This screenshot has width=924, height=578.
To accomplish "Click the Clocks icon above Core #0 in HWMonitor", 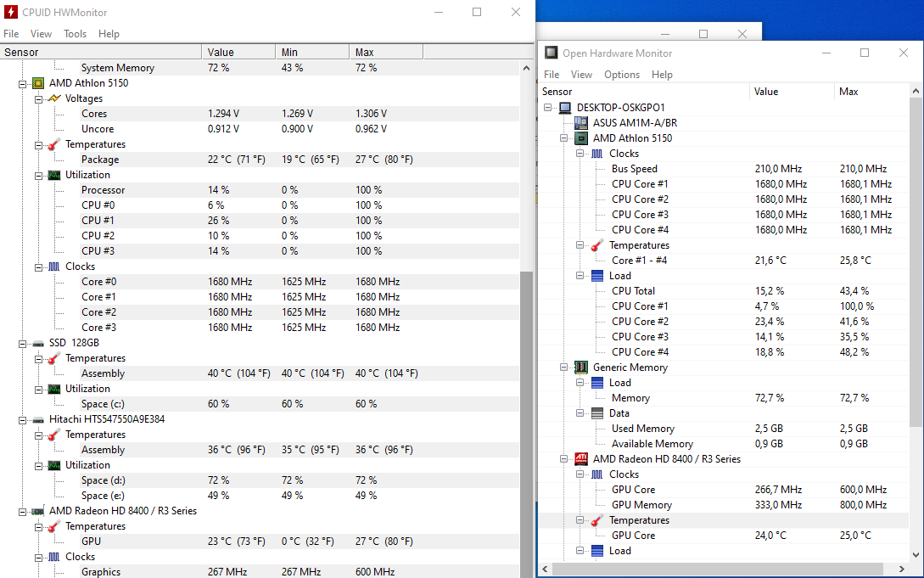I will [54, 267].
